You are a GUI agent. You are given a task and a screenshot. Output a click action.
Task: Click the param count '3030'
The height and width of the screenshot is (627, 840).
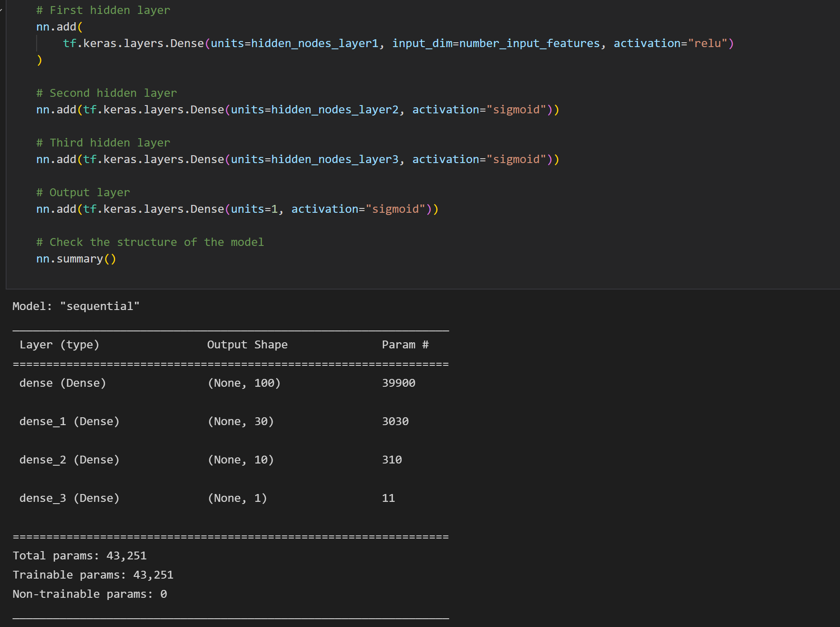[x=395, y=421]
